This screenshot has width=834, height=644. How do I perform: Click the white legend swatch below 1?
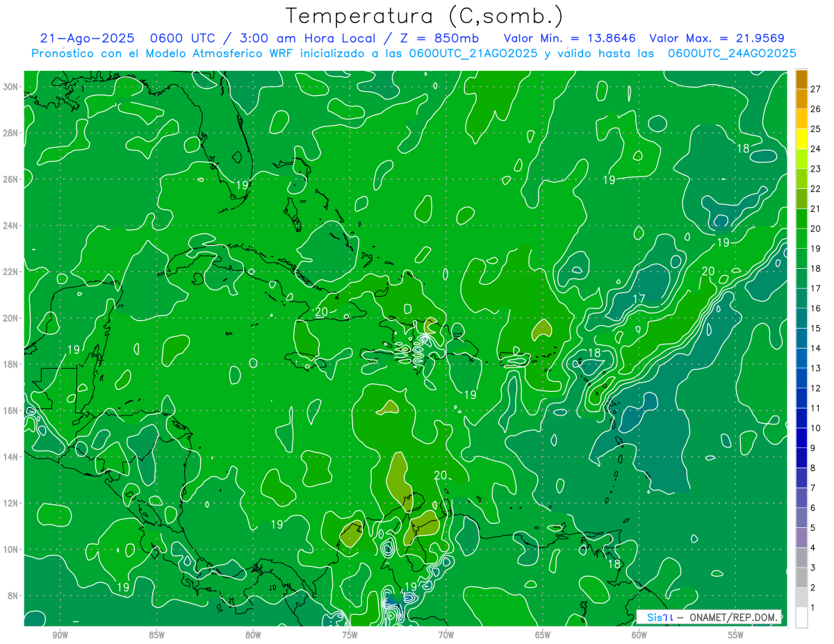(801, 618)
